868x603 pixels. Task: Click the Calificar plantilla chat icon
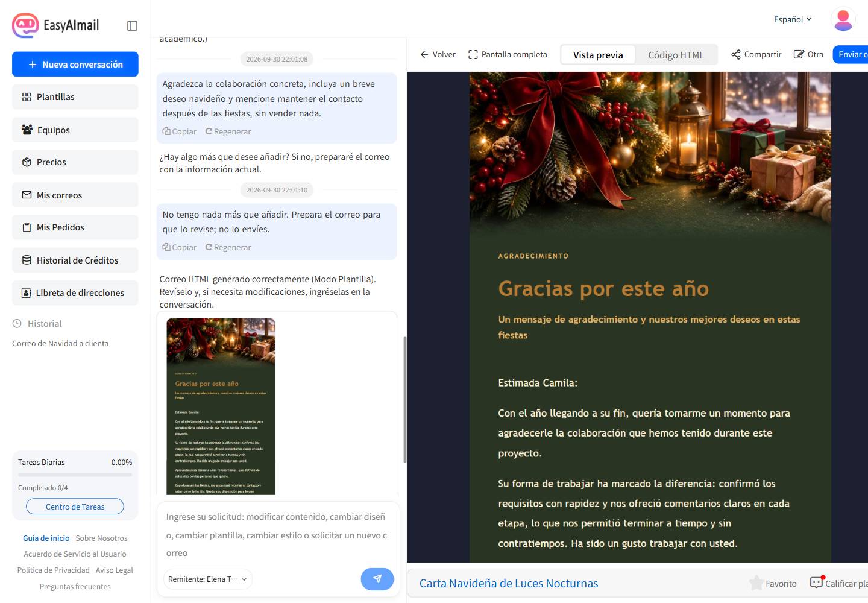pyautogui.click(x=817, y=582)
